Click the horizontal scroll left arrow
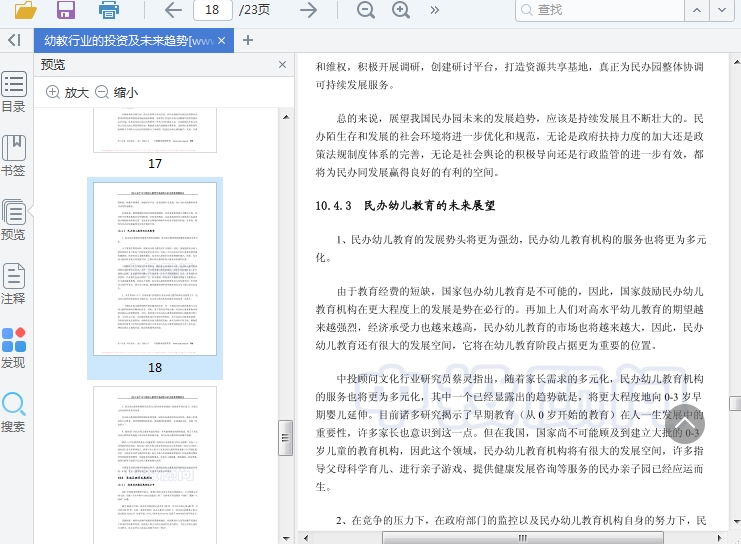Image resolution: width=741 pixels, height=544 pixels. [306, 538]
